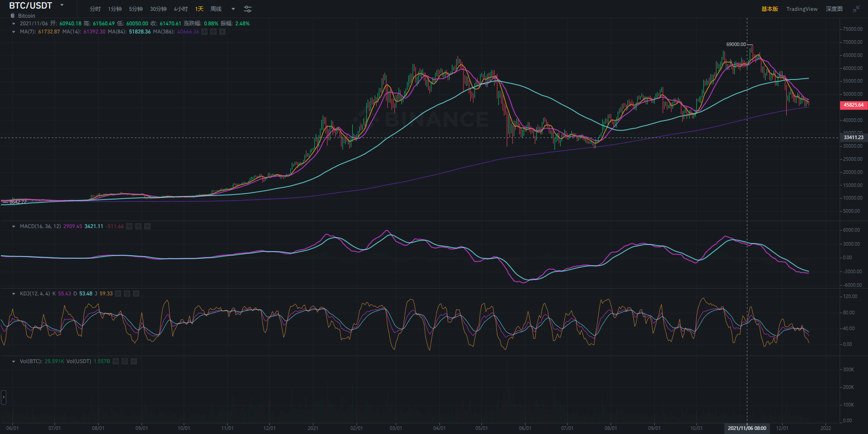Screen dimensions: 868x434
Task: Expand more time intervals dropdown after 周线
Action: 233,9
